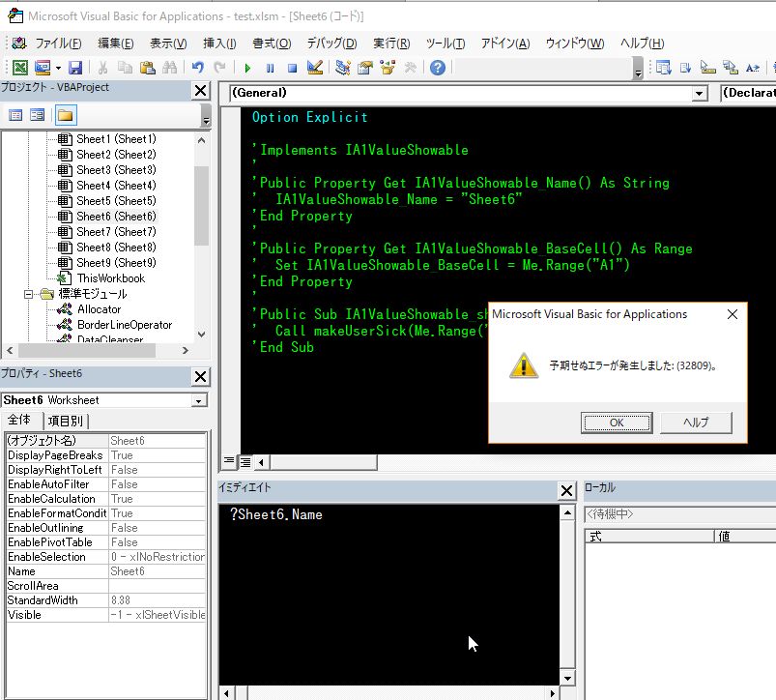Click the View Microsoft Excel toolbar icon
Image resolution: width=776 pixels, height=700 pixels.
pos(19,67)
